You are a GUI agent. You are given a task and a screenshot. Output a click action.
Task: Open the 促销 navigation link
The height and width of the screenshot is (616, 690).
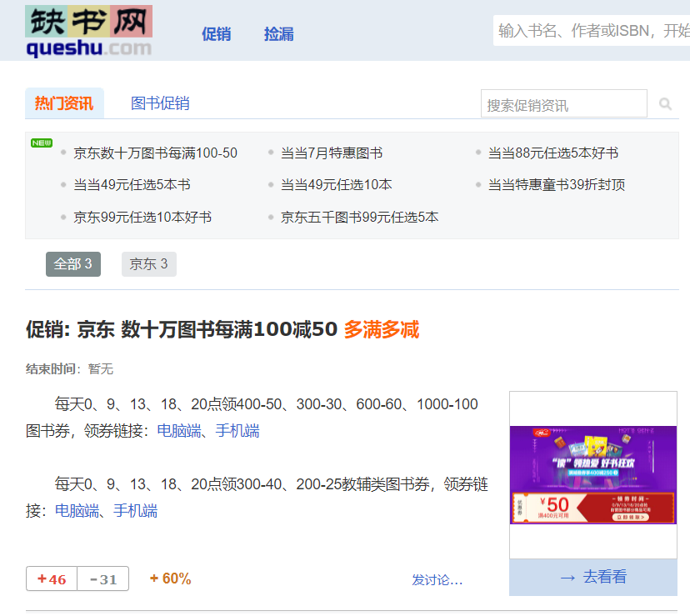coord(216,34)
